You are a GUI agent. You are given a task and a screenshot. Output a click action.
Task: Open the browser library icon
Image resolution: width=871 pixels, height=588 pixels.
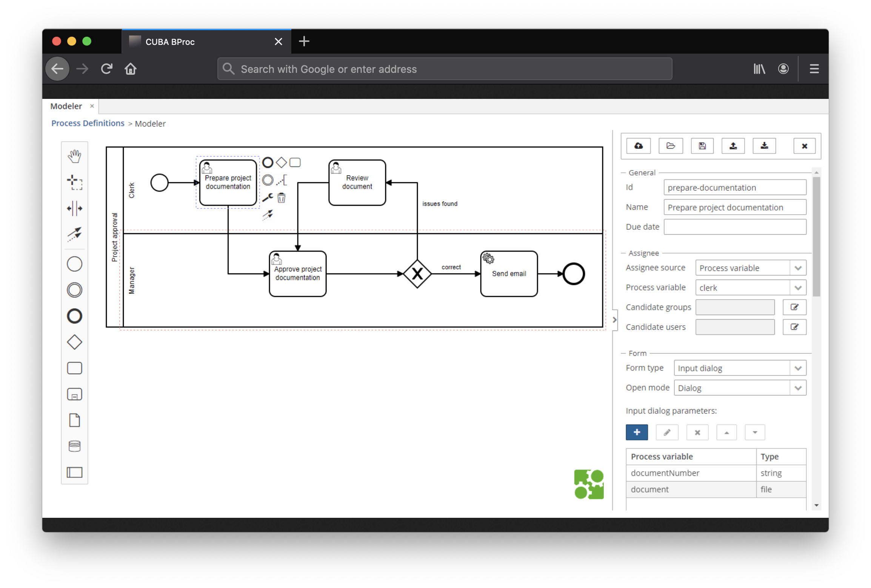pyautogui.click(x=759, y=69)
